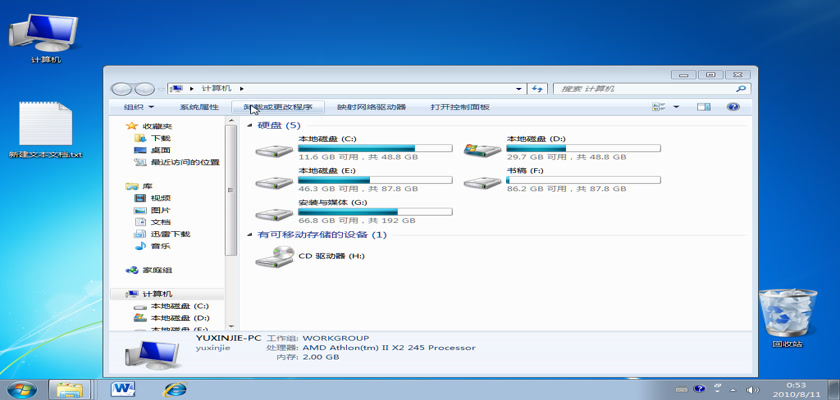Viewport: 840px width, 400px height.
Task: Open the change view dropdown arrow
Action: click(x=676, y=107)
